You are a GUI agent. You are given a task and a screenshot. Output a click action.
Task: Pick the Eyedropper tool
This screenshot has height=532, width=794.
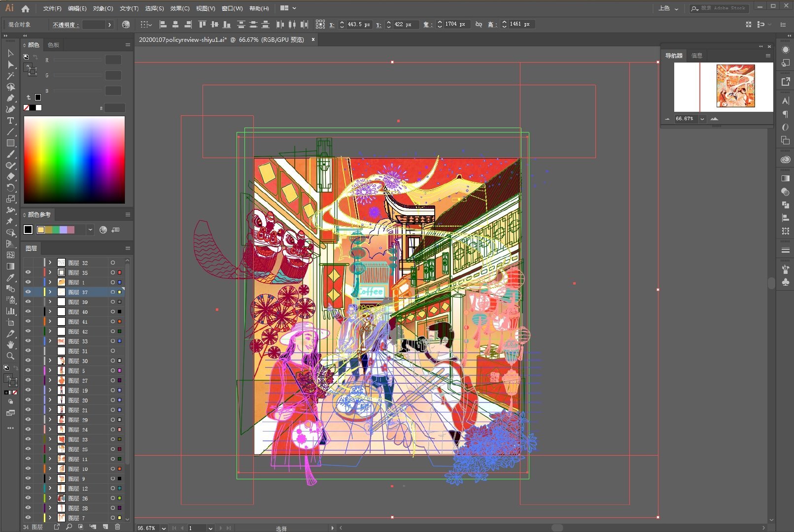coord(10,277)
